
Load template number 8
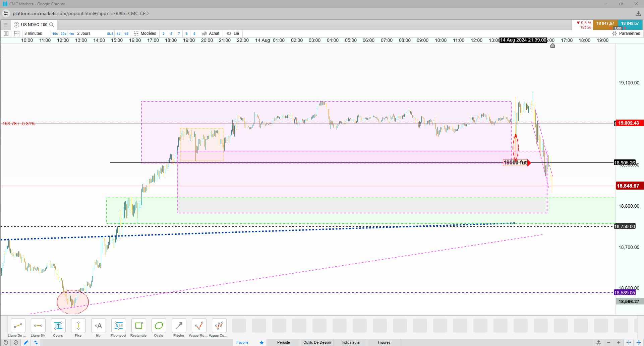pos(187,33)
